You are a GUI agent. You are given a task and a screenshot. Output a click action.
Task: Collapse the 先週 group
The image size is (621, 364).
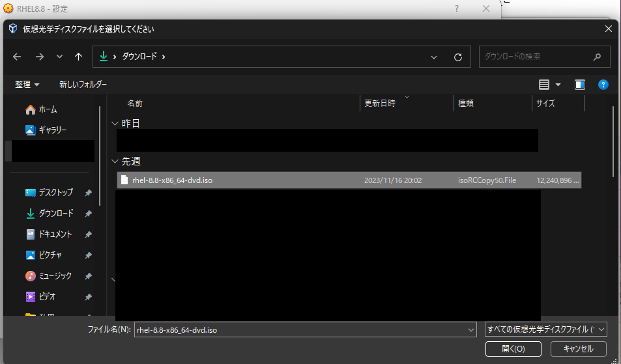coord(115,161)
